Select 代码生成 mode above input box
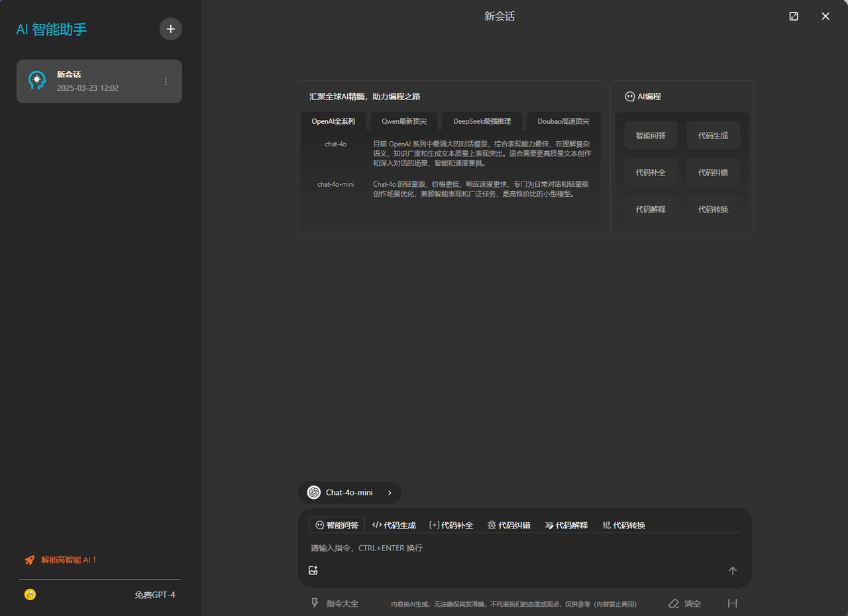The height and width of the screenshot is (616, 848). click(394, 525)
